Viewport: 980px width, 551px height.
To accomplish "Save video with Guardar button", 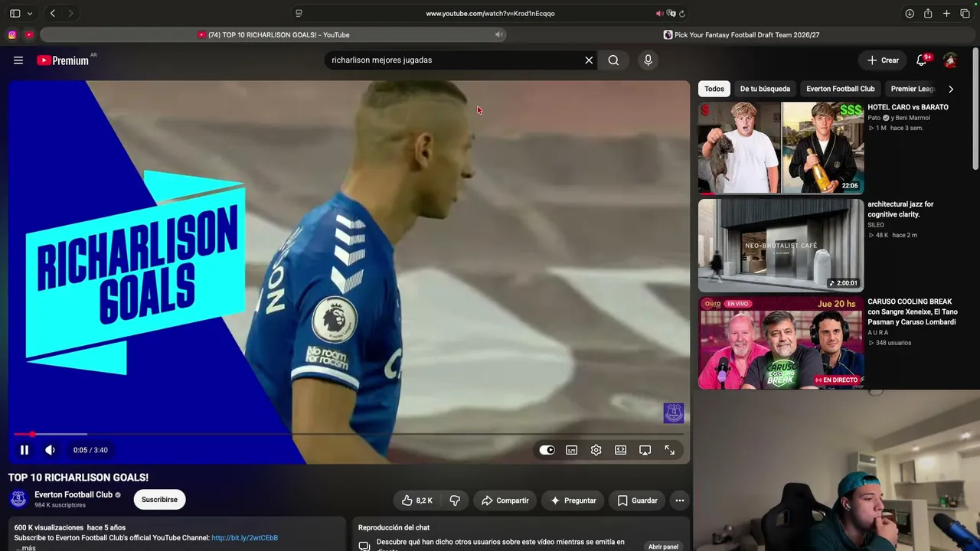I will tap(638, 500).
